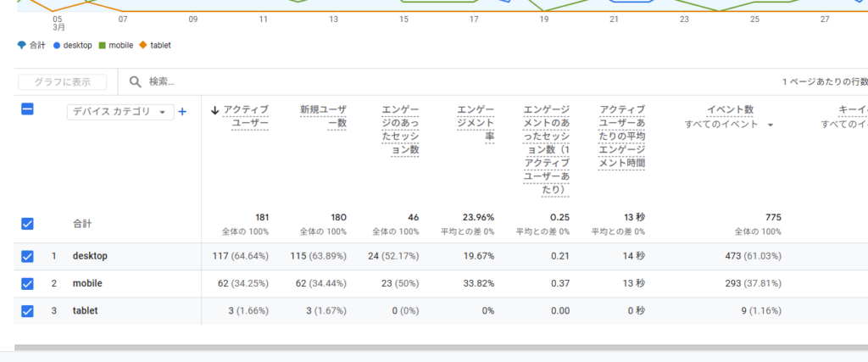868x362 pixels.
Task: Open the デバイス カテゴリ dimension dropdown
Action: click(x=120, y=112)
